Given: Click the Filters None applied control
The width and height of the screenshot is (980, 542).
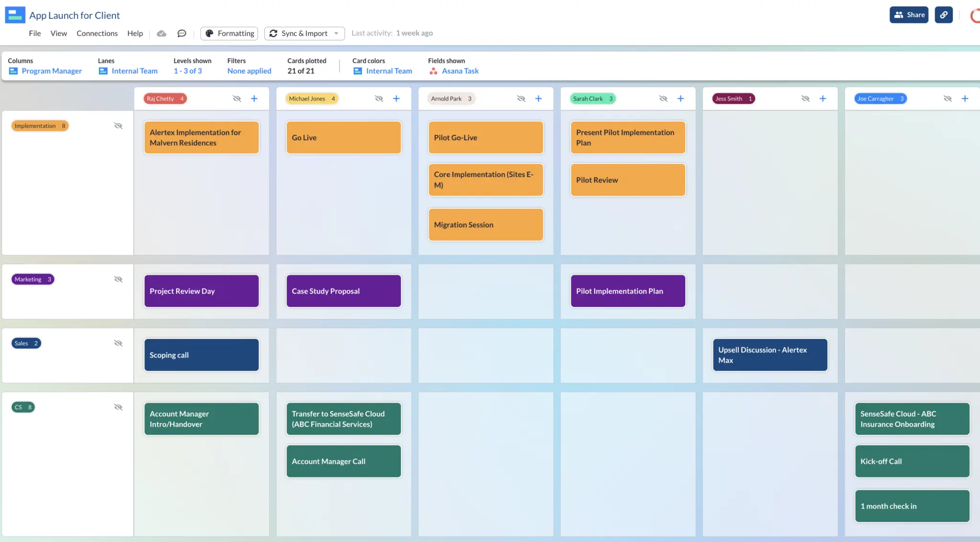Looking at the screenshot, I should pos(249,70).
